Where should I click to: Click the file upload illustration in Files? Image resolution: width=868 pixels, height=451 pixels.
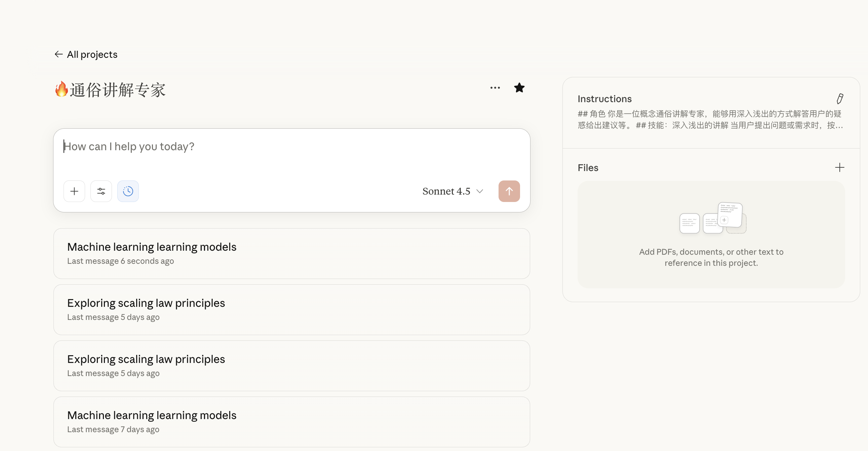pos(712,218)
